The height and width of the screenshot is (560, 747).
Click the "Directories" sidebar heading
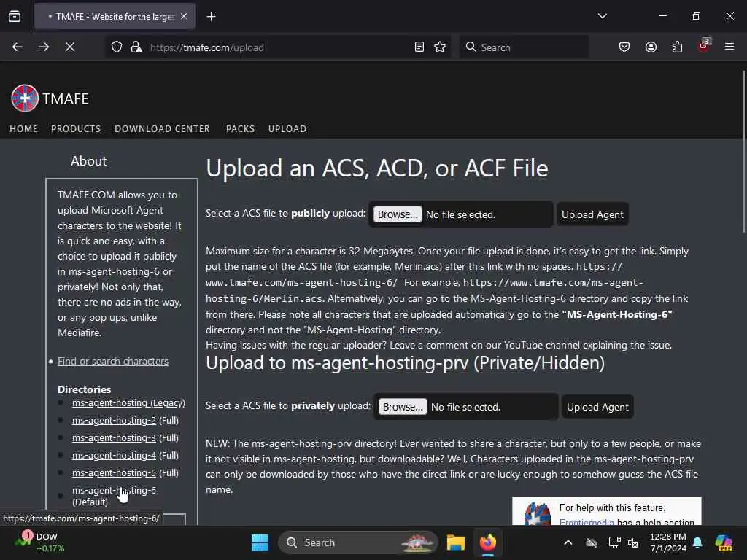click(85, 389)
